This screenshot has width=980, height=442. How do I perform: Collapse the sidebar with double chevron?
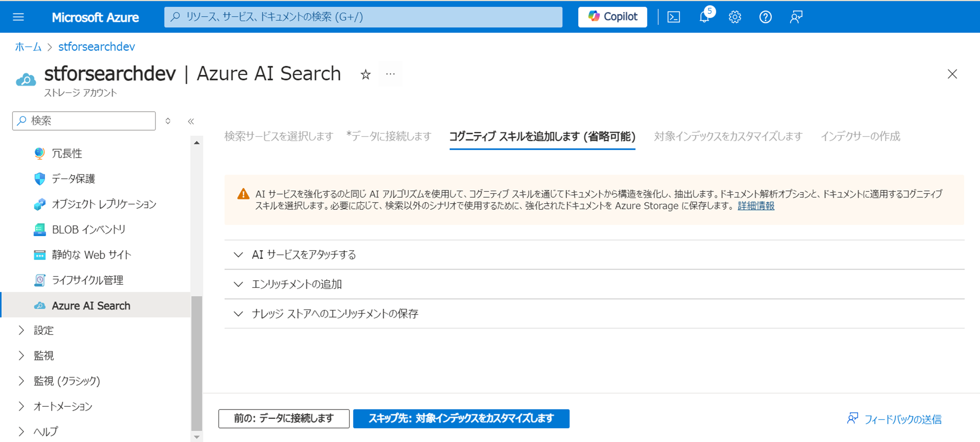point(191,121)
